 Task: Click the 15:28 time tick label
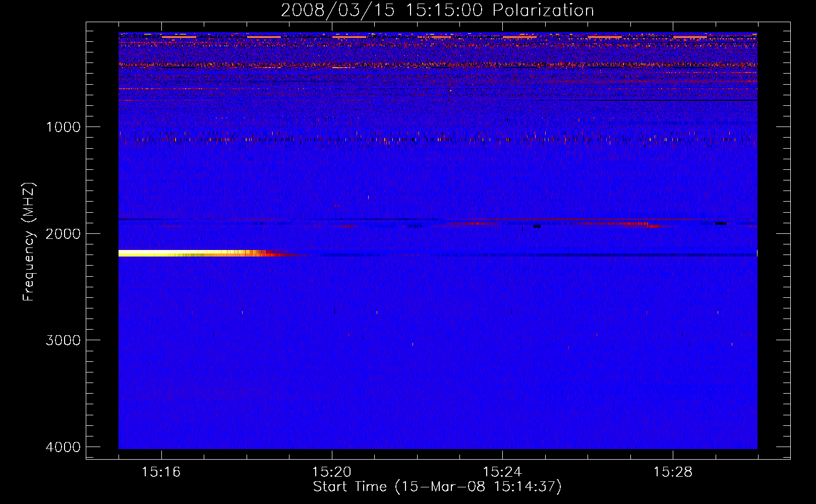(x=673, y=472)
